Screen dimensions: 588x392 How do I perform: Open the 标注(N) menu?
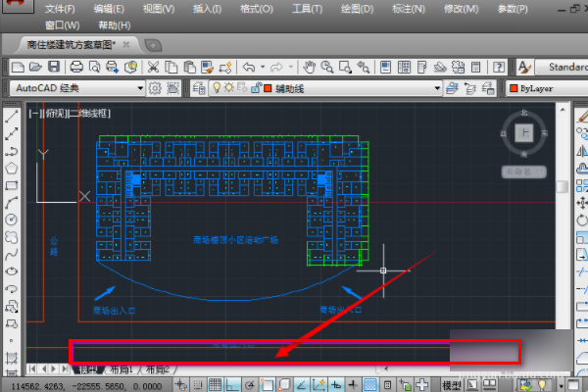pos(409,9)
